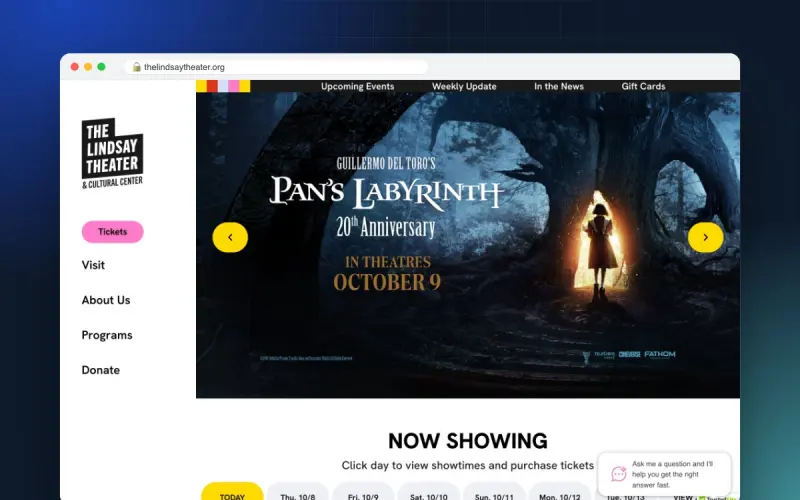Select the Sat. 10/10 date tab
Viewport: 800px width, 500px height.
click(x=429, y=491)
